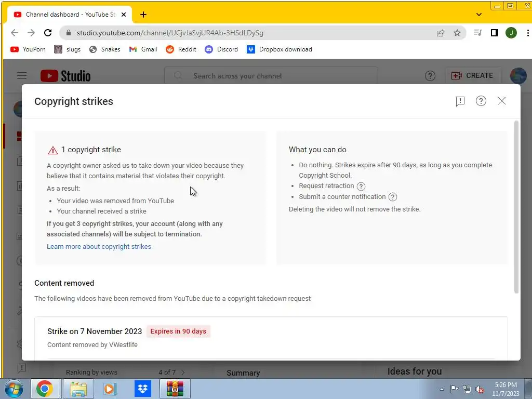Close the Copyright strikes dialog
The image size is (532, 399).
pyautogui.click(x=501, y=101)
